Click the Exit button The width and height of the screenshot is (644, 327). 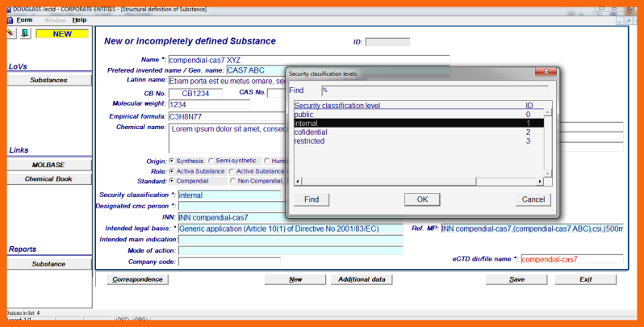586,279
